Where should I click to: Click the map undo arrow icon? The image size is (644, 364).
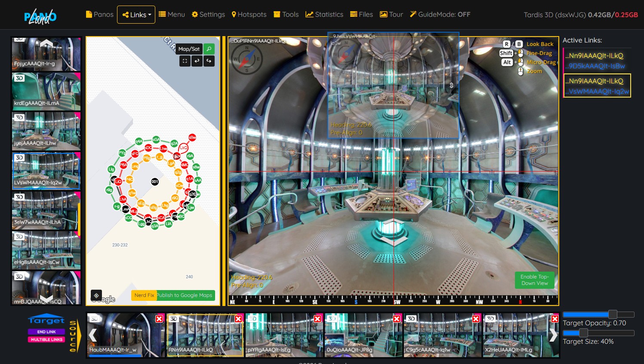pos(197,61)
